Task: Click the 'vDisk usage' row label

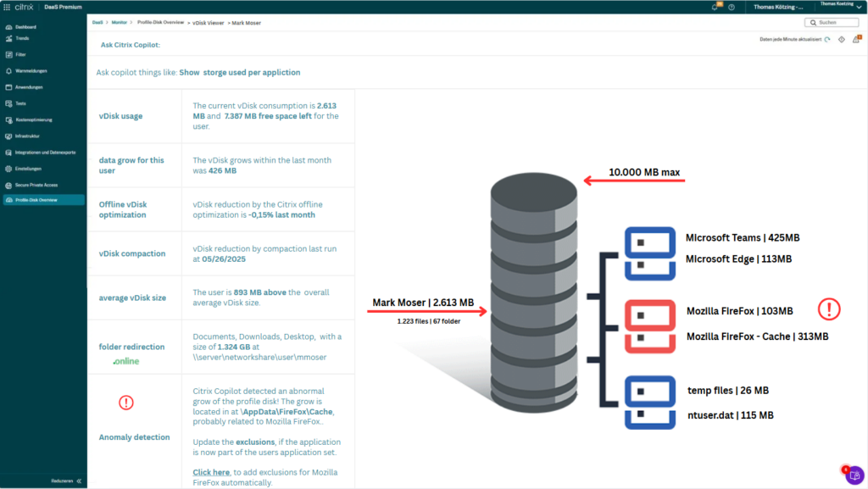Action: click(120, 116)
